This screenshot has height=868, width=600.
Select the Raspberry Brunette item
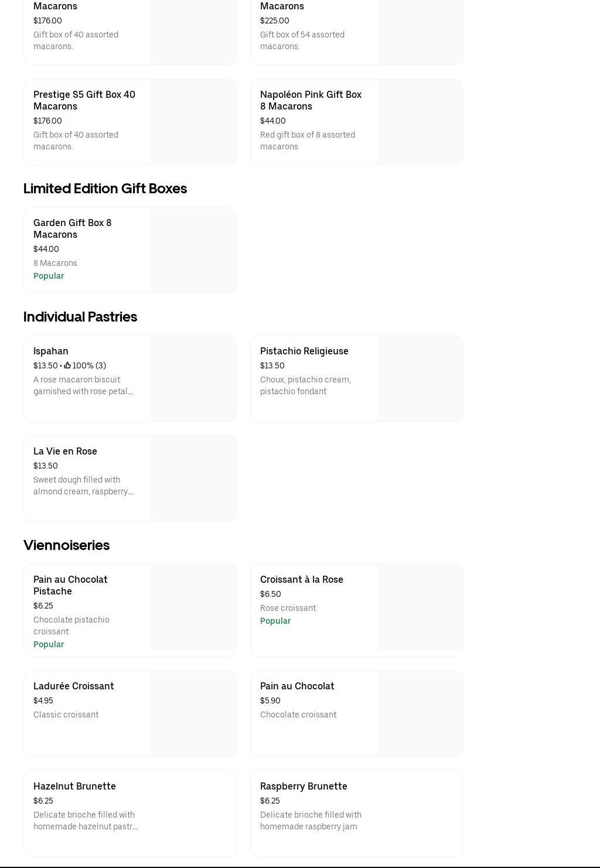[304, 787]
